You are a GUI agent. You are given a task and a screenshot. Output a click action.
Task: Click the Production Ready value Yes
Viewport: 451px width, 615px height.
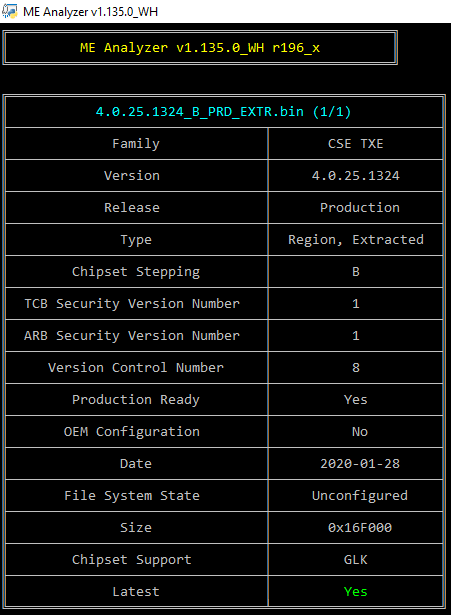coord(356,400)
